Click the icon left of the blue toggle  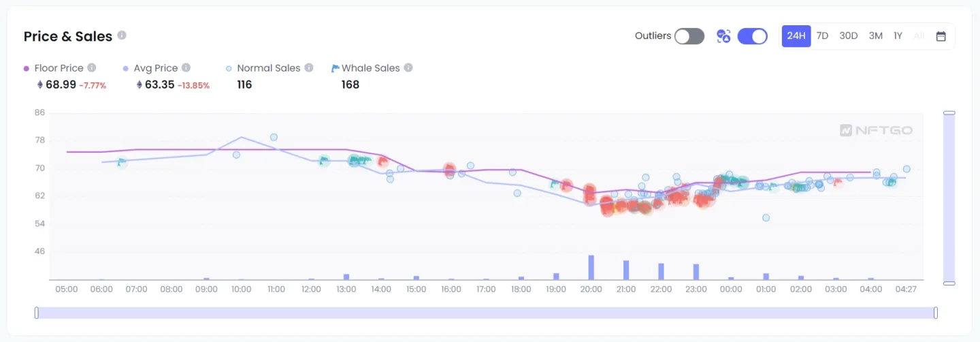click(723, 36)
